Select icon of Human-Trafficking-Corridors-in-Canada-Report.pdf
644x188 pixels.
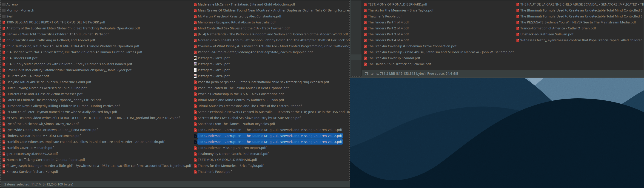tap(4, 160)
